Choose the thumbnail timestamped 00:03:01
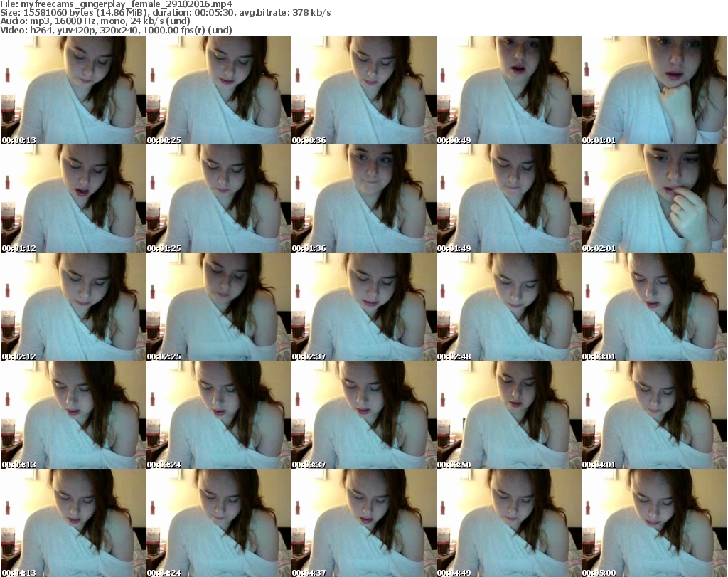This screenshot has width=728, height=577. pyautogui.click(x=654, y=307)
